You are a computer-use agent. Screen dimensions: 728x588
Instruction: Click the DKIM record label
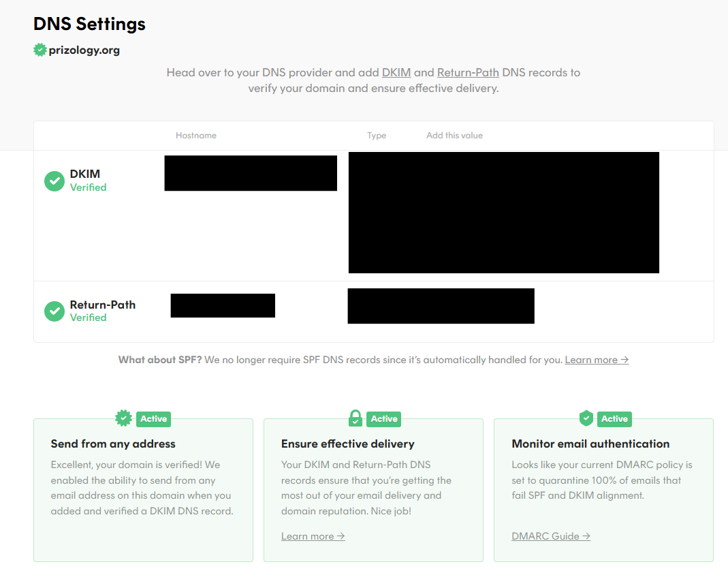point(85,174)
